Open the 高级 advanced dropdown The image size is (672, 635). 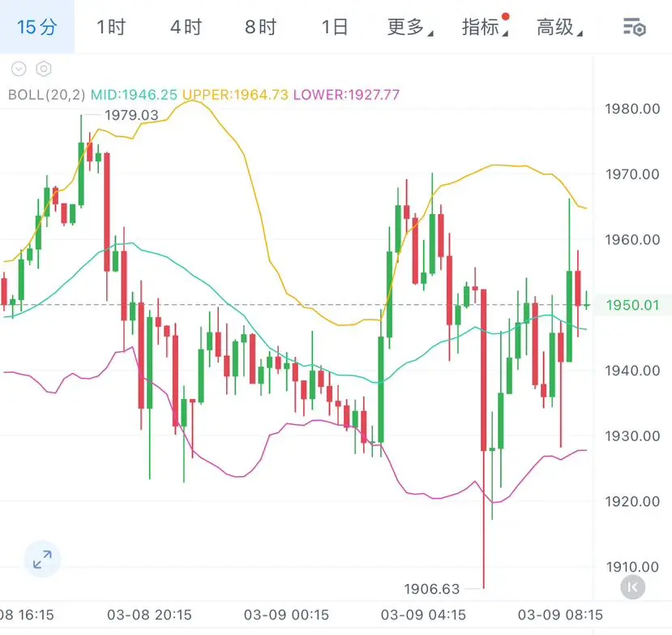(x=559, y=28)
